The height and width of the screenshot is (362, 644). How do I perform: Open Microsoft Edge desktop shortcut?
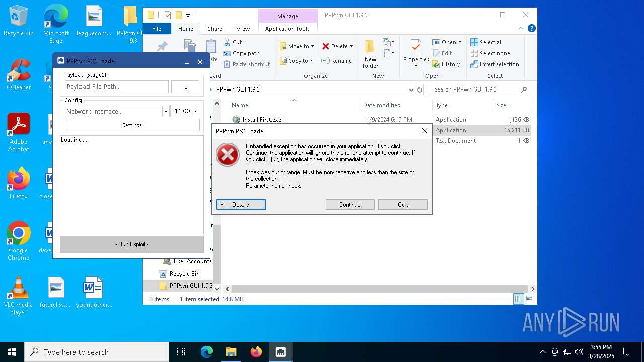pos(56,24)
